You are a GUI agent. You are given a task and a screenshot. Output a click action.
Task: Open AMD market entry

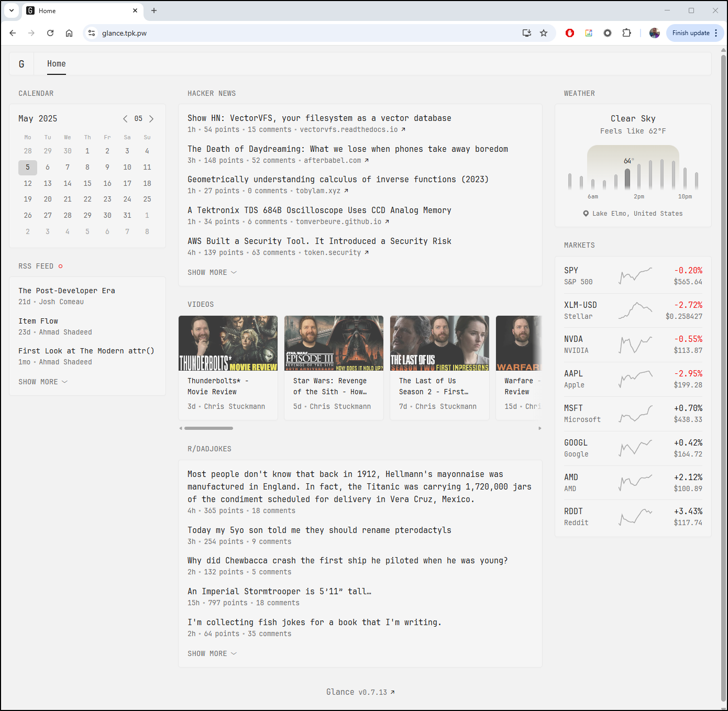pos(633,483)
